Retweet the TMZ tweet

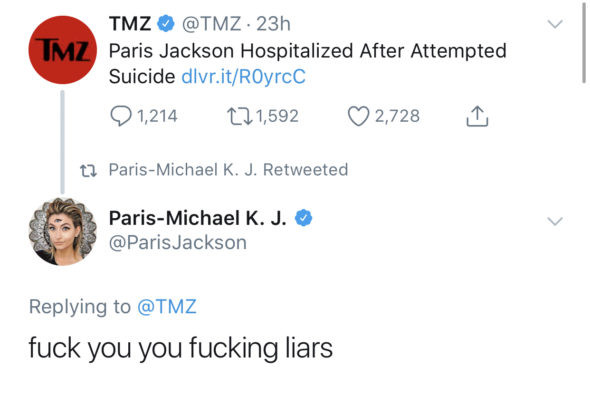coord(239,116)
